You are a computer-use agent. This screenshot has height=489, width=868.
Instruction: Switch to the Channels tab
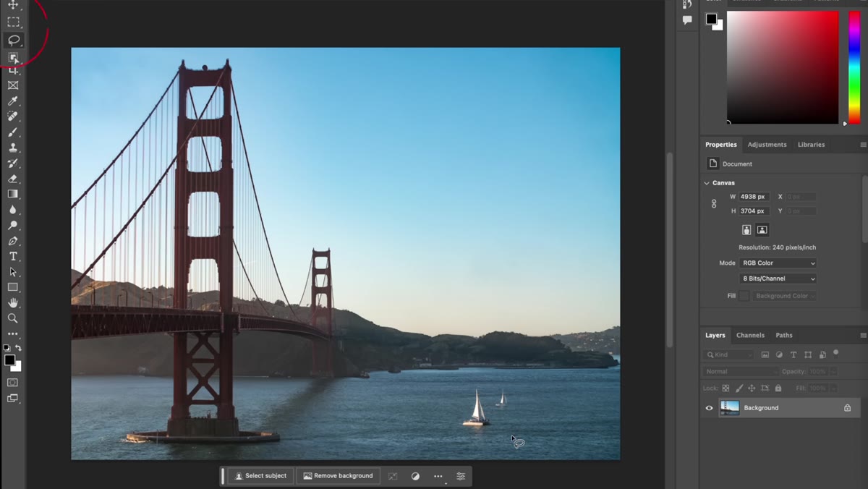(750, 336)
